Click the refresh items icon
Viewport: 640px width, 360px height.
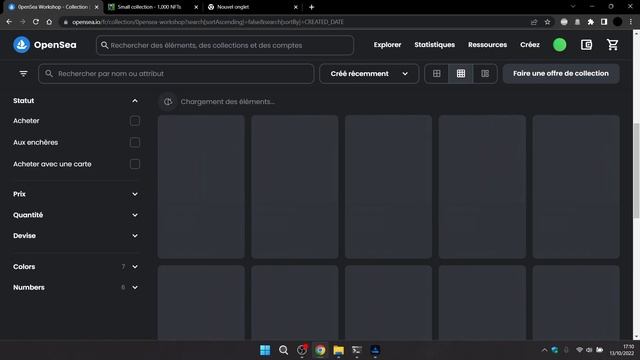tap(168, 102)
